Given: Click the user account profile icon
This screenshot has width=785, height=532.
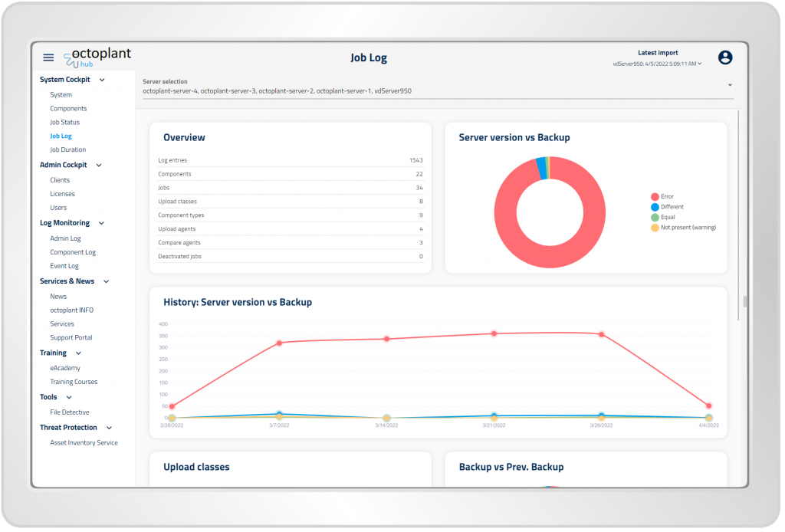Looking at the screenshot, I should pos(724,57).
